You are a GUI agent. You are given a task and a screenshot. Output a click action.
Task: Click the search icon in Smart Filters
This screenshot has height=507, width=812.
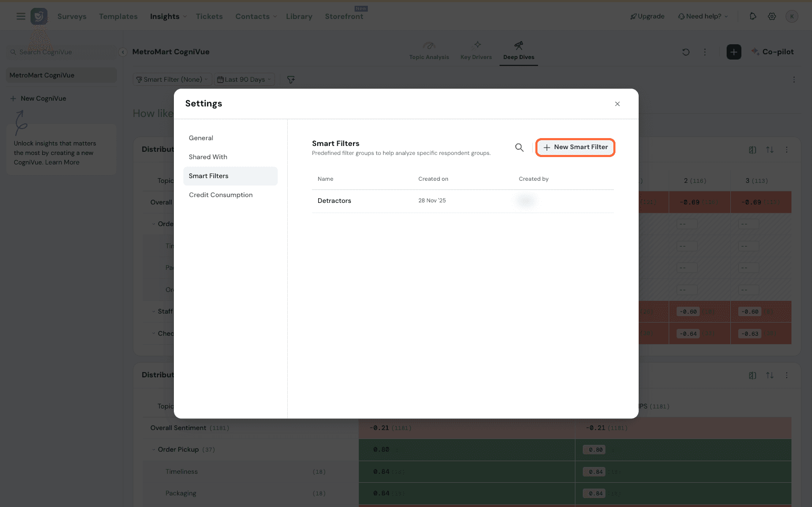coord(519,148)
